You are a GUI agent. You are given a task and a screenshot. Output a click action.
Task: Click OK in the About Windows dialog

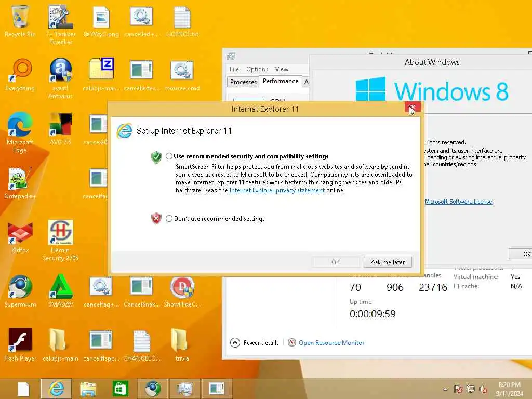522,254
